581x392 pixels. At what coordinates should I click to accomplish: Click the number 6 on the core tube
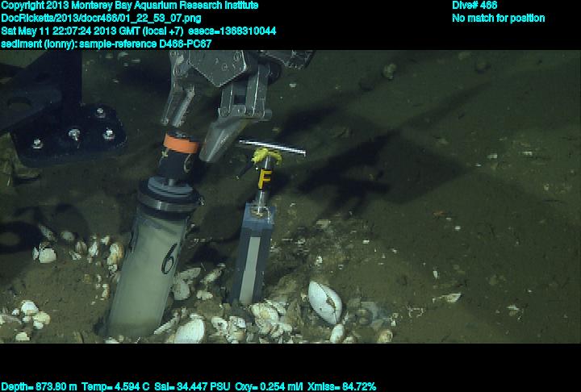[x=169, y=258]
